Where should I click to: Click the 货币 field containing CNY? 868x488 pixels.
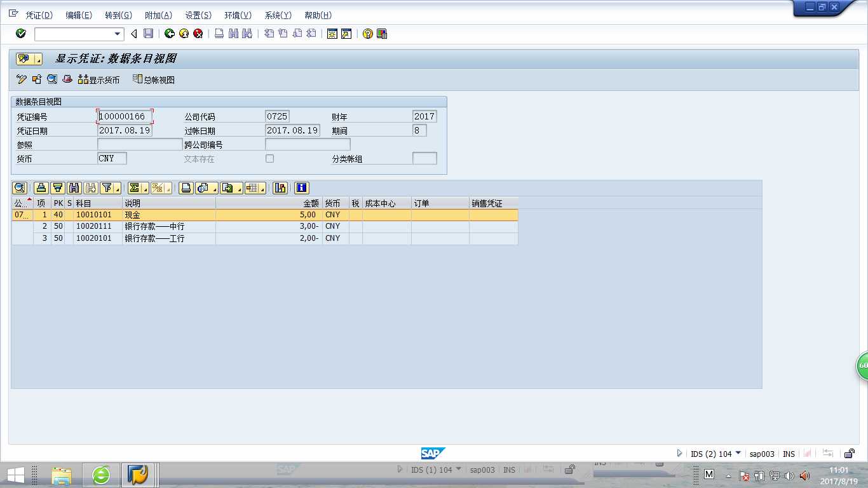click(112, 158)
